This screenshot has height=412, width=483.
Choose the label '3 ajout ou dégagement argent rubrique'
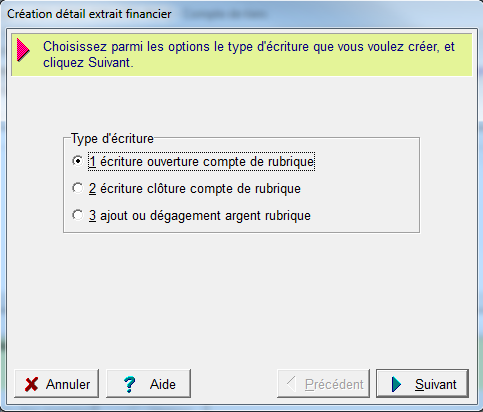pyautogui.click(x=200, y=216)
